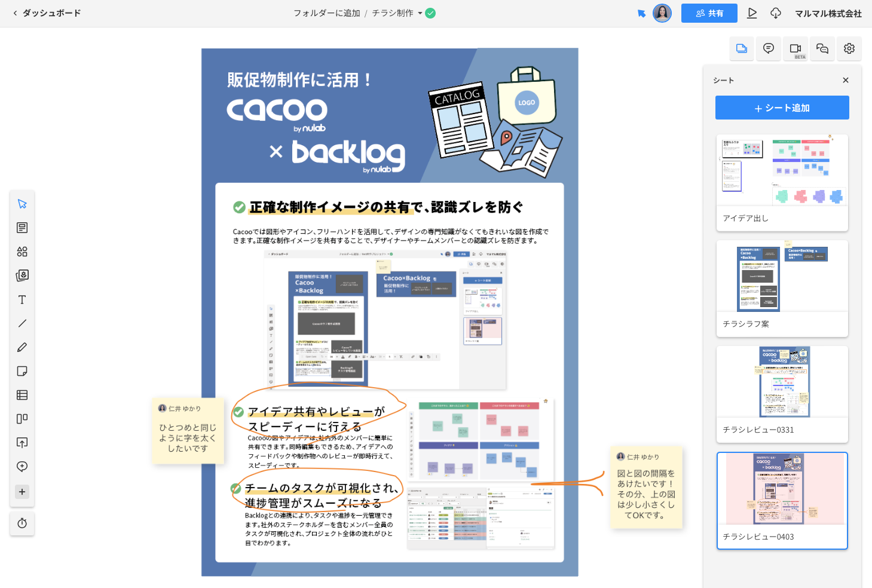The image size is (872, 588).
Task: Go back to the ダッシュボード
Action: pos(47,13)
